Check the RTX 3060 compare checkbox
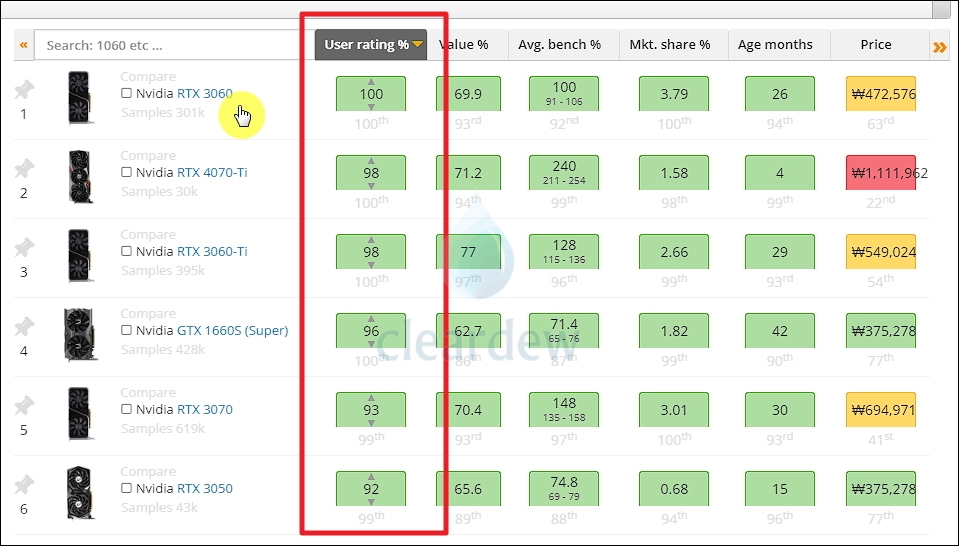Viewport: 959px width, 546px height. 127,93
